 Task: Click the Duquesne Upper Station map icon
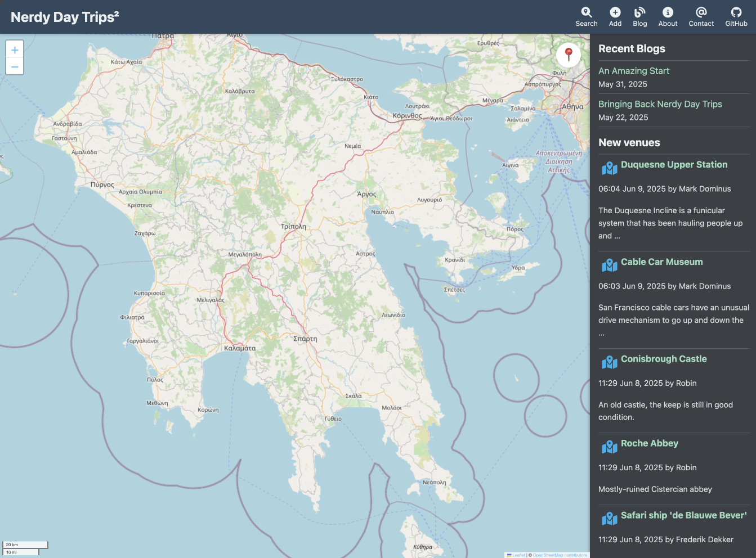click(609, 168)
